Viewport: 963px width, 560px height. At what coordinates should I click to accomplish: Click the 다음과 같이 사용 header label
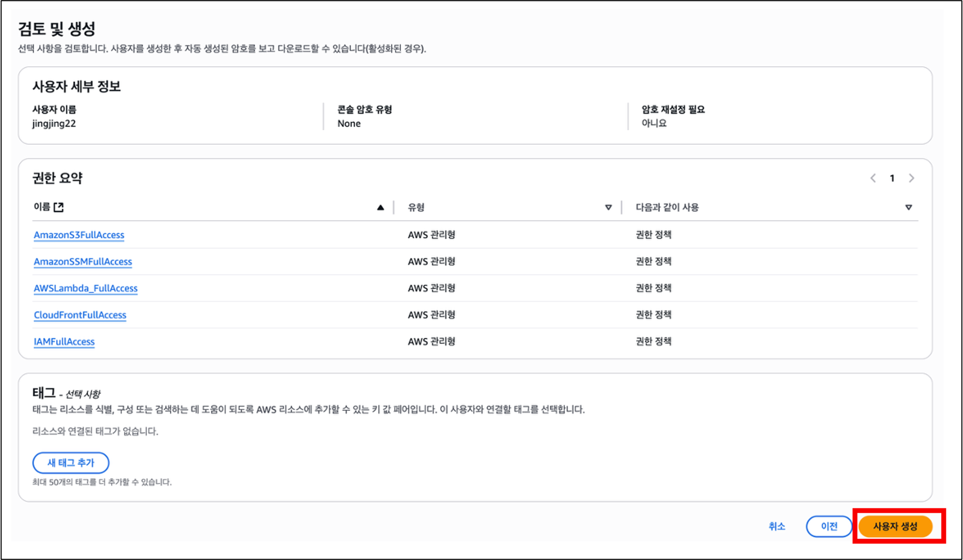pos(666,207)
